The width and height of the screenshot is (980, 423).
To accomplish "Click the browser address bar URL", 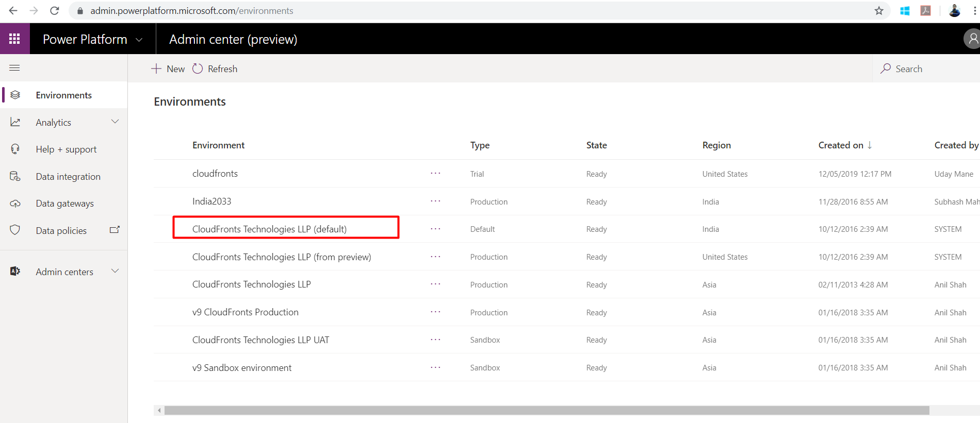I will click(192, 11).
